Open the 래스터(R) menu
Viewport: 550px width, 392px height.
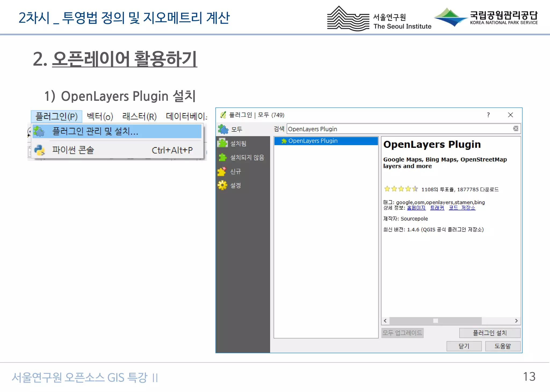pos(139,117)
